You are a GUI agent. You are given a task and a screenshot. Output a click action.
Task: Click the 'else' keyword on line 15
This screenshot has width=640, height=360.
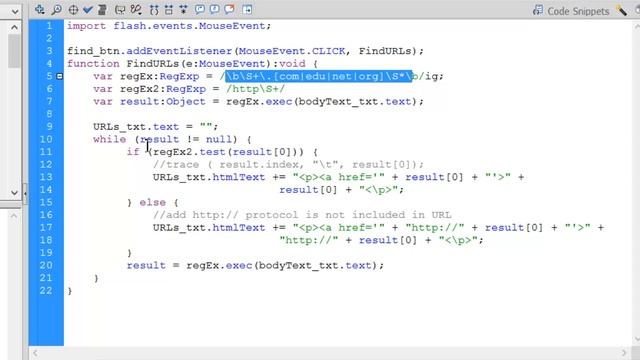point(153,202)
